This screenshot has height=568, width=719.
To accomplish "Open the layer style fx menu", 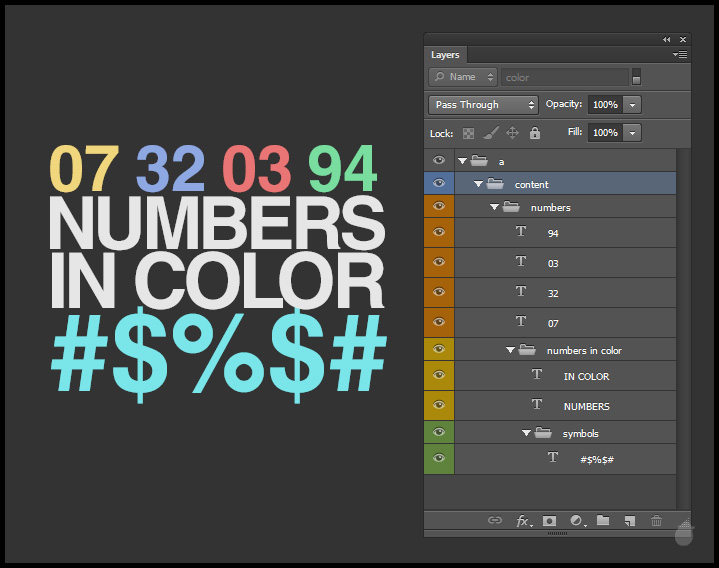I will coord(523,521).
